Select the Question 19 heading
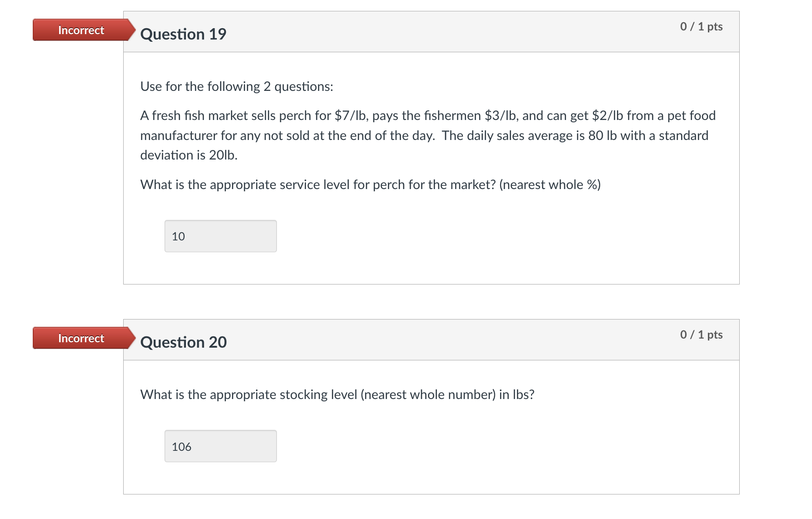This screenshot has width=812, height=519. pyautogui.click(x=183, y=34)
